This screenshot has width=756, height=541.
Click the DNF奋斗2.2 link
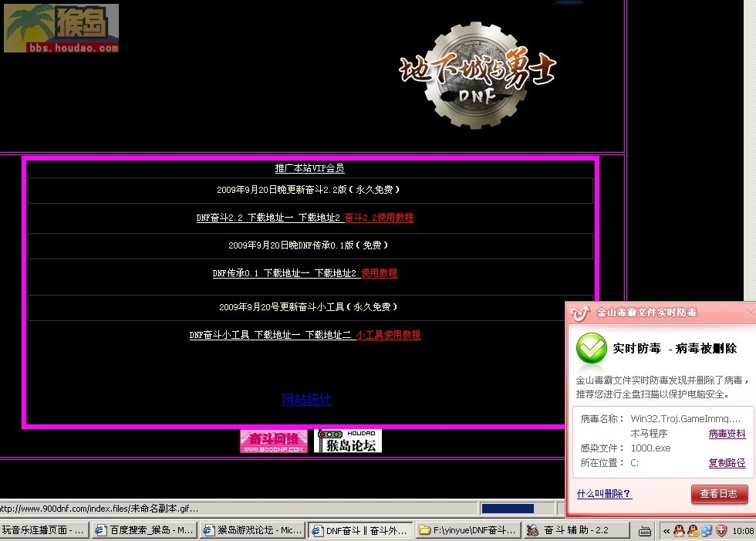[219, 218]
